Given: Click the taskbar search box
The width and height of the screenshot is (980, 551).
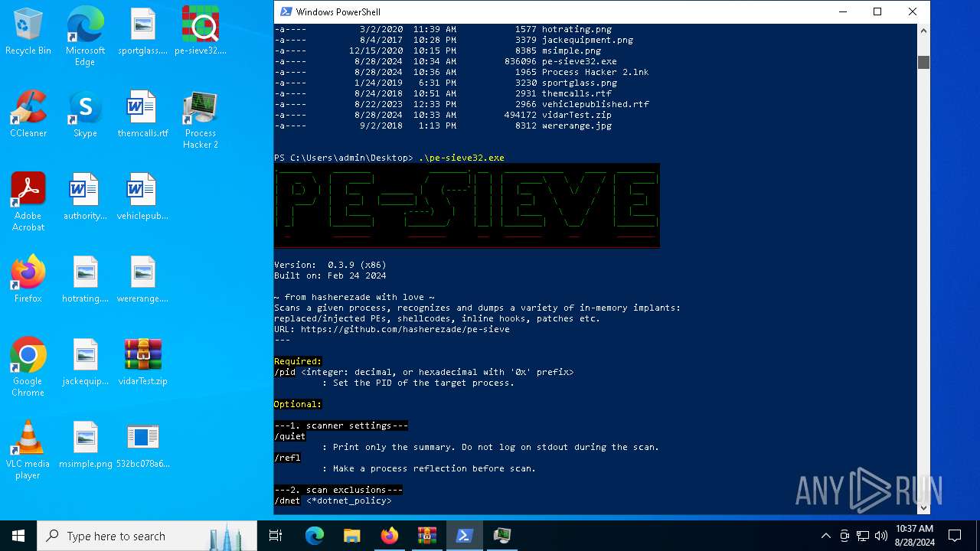Looking at the screenshot, I should pos(147,536).
